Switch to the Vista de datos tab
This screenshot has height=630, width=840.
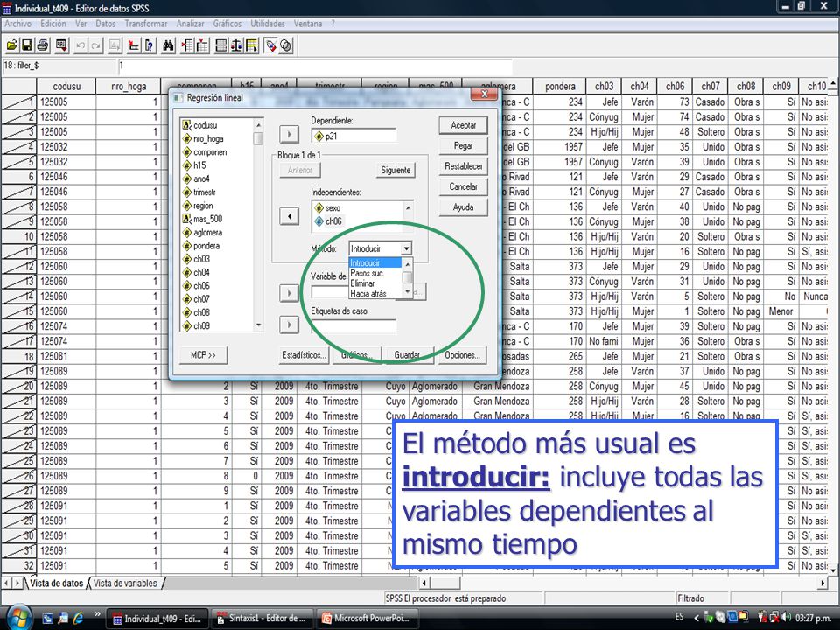57,583
